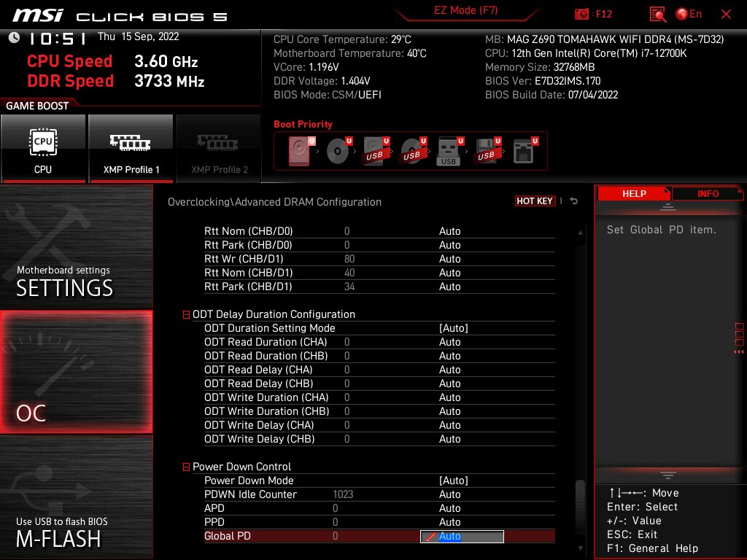Viewport: 747px width, 560px height.
Task: Toggle the CPU Game Boost button
Action: point(43,149)
